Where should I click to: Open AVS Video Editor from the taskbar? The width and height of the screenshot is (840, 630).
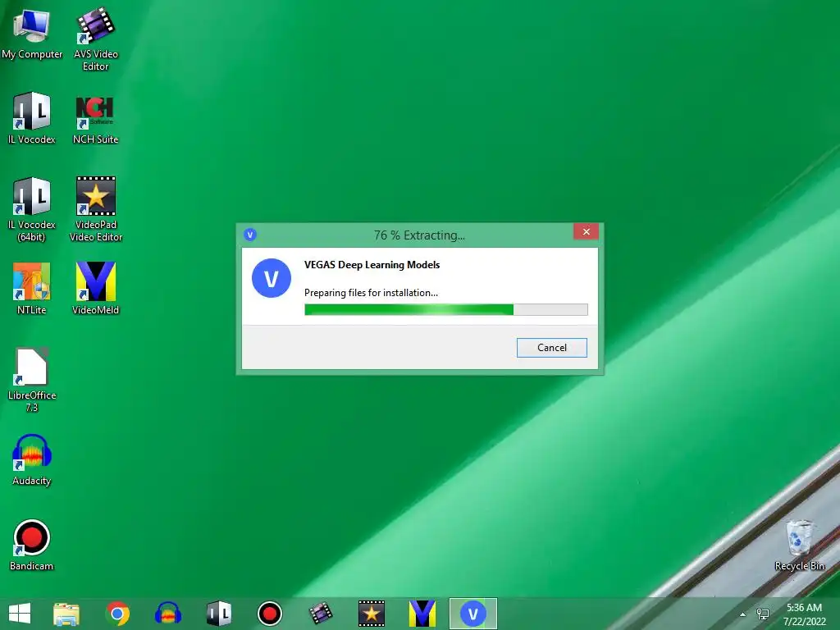coord(321,614)
